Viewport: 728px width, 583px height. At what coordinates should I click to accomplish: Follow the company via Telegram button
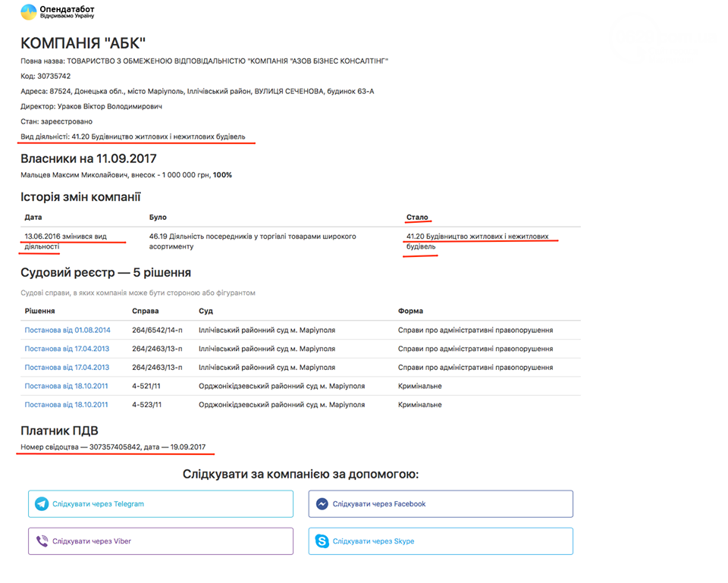pos(161,503)
